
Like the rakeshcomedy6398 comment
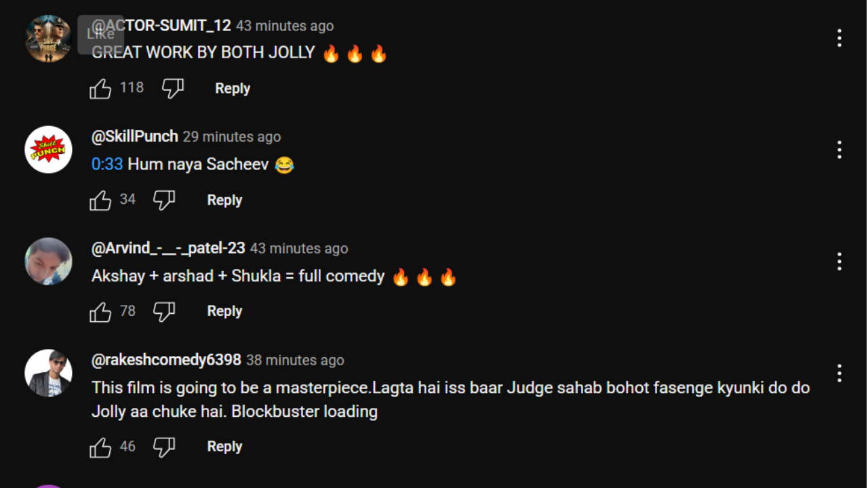pos(100,447)
